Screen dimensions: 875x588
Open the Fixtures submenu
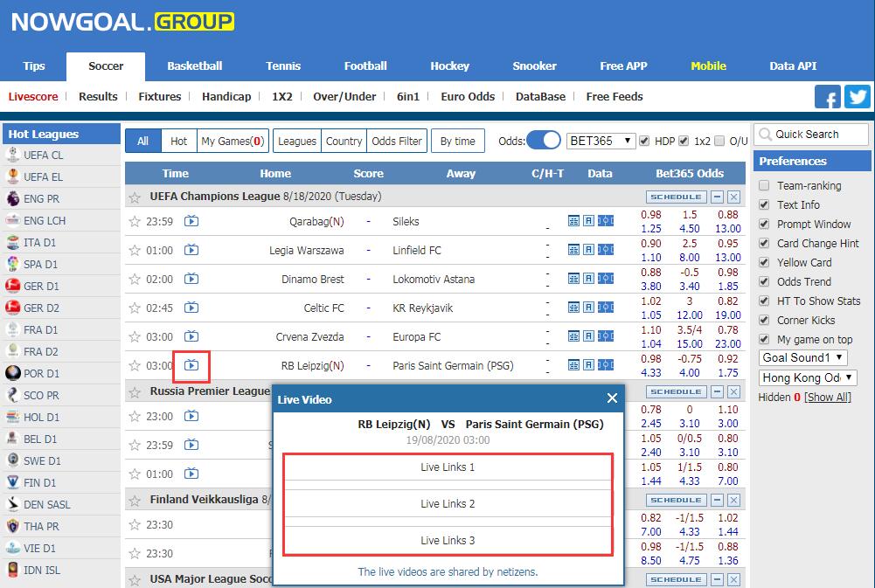tap(160, 96)
